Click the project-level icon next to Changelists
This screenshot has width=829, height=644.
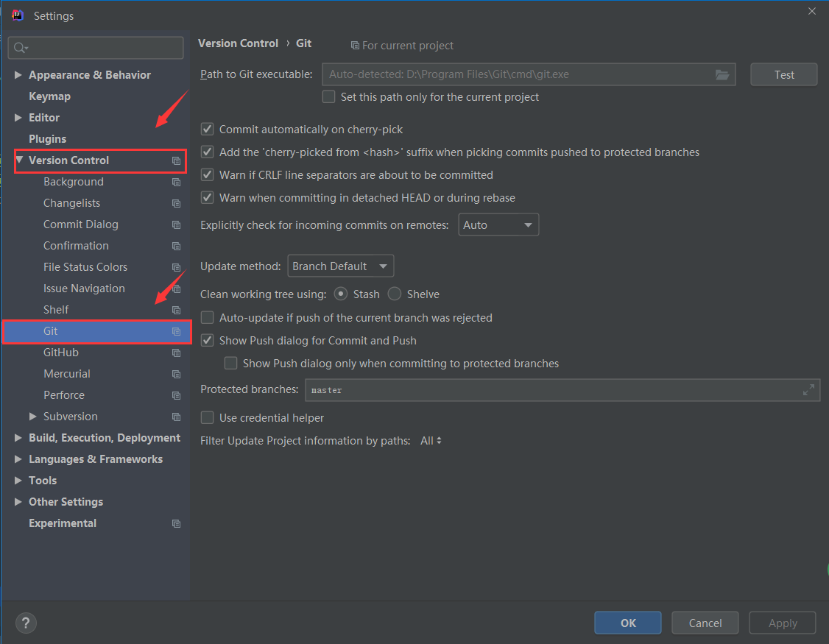(x=177, y=204)
